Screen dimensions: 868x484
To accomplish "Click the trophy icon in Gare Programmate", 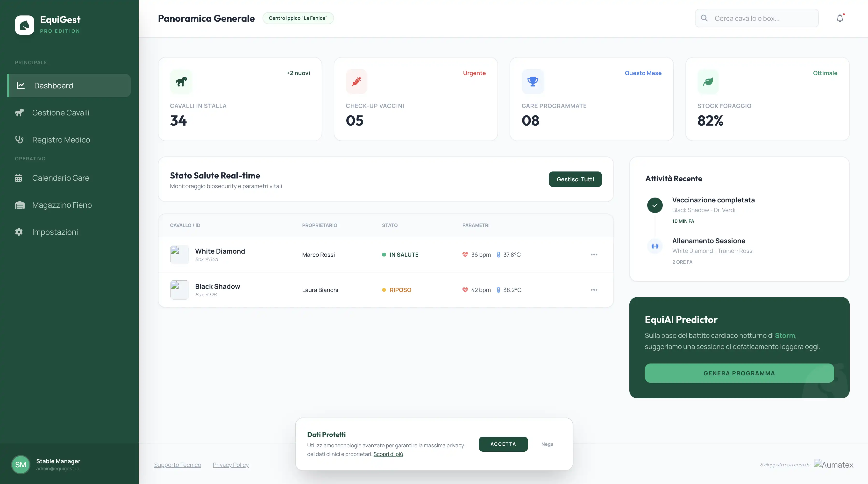I will click(532, 81).
